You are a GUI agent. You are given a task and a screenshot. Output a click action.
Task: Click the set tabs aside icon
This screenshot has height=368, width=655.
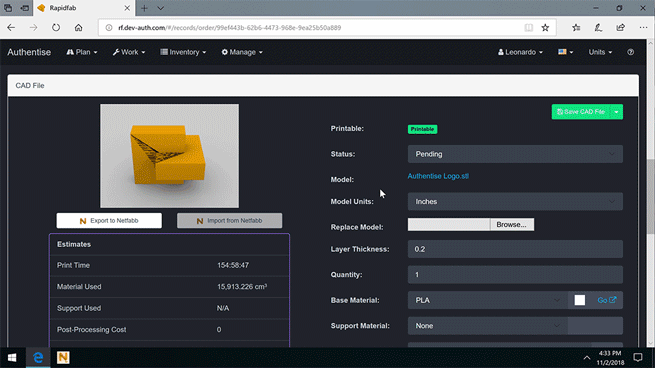point(25,8)
